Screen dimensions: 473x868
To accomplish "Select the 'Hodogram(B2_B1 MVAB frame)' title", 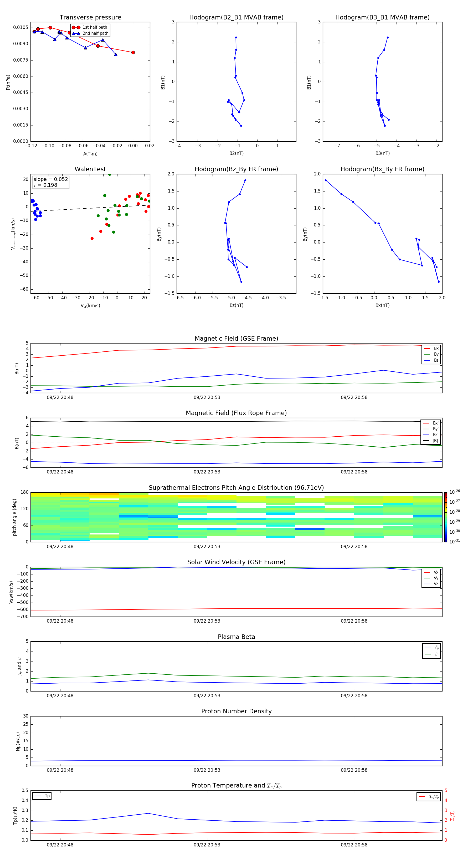I will (x=236, y=17).
